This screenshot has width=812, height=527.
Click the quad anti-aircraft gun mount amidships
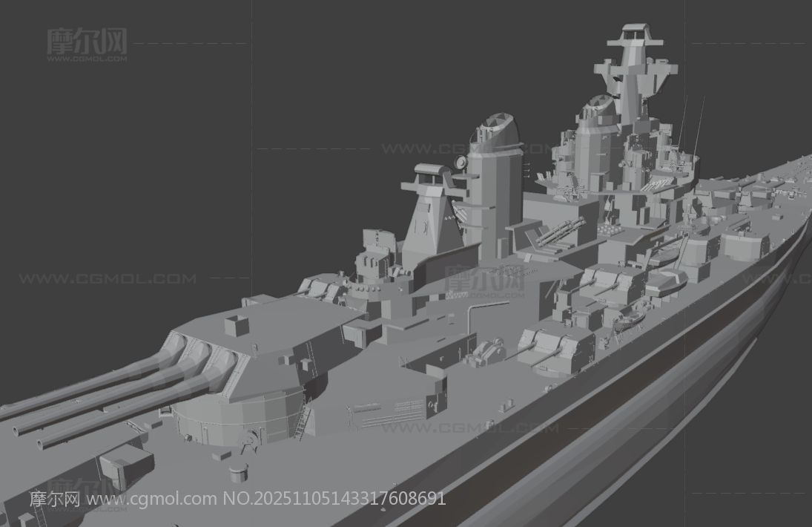pos(552,236)
